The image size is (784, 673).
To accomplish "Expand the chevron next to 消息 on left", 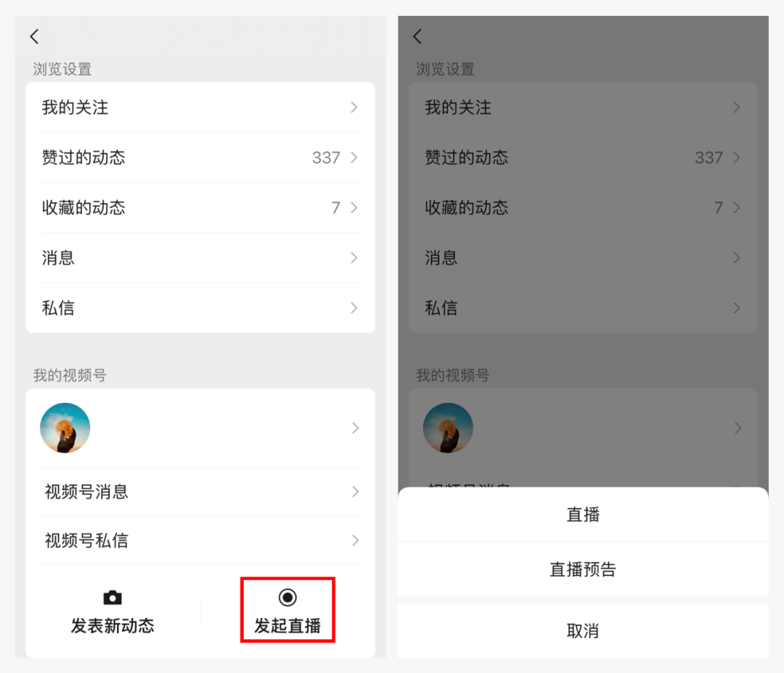I will tap(354, 258).
